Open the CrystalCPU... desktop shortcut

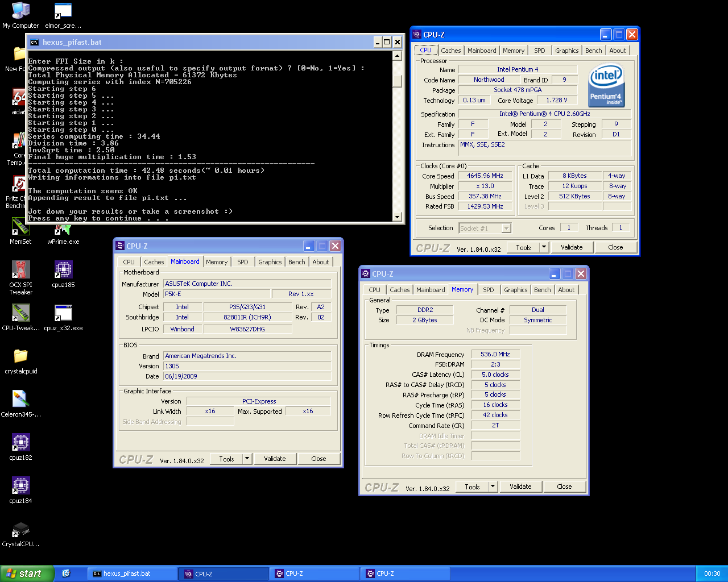click(20, 534)
